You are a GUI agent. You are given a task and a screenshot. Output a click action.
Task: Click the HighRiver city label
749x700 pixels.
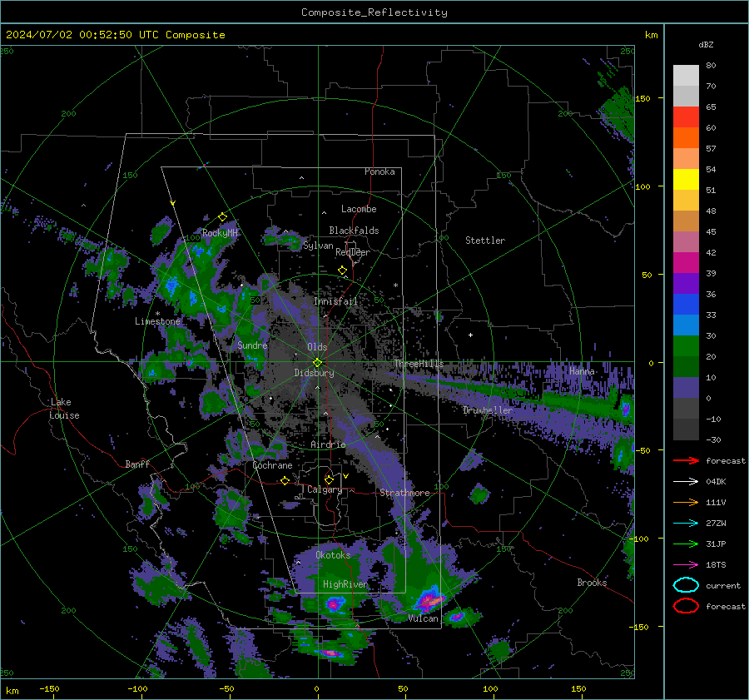click(345, 584)
